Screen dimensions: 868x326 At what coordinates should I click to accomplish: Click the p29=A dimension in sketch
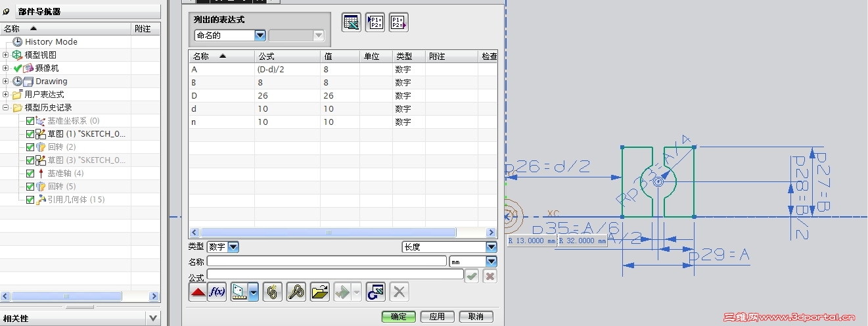coord(719,255)
